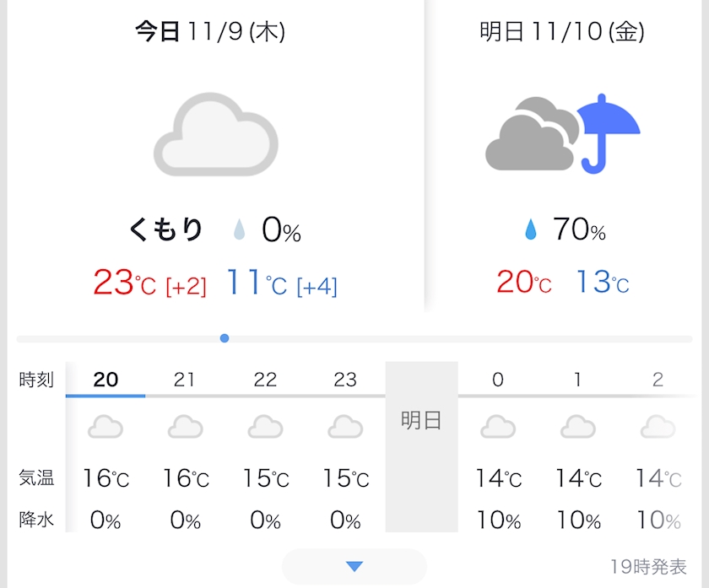
Task: Click the 19時発表 issue time label
Action: [648, 566]
